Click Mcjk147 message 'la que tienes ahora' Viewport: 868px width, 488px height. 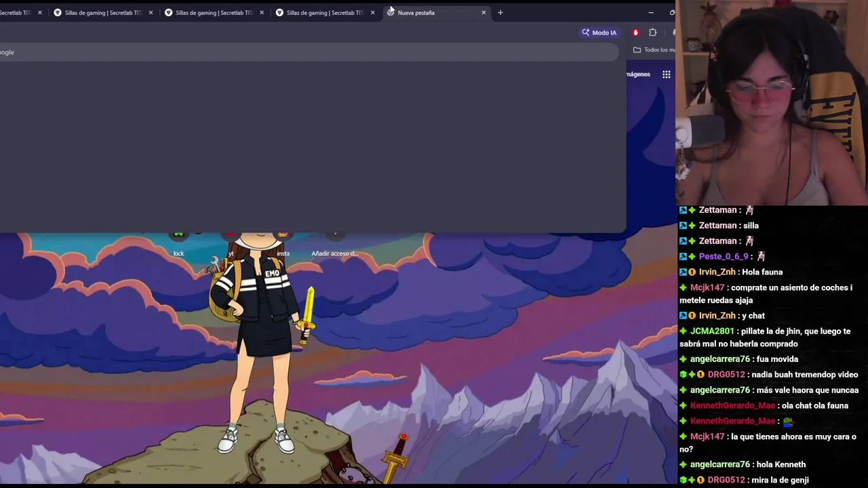768,443
